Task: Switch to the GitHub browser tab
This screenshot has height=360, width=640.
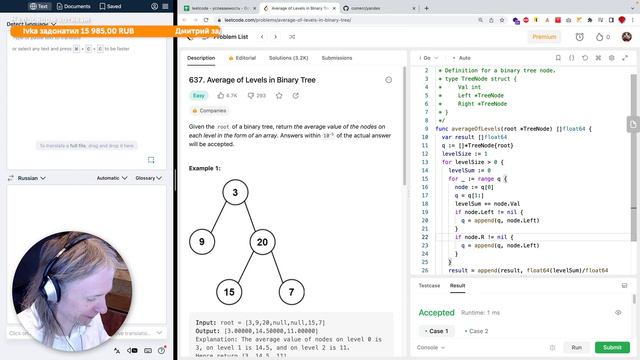Action: [378, 8]
